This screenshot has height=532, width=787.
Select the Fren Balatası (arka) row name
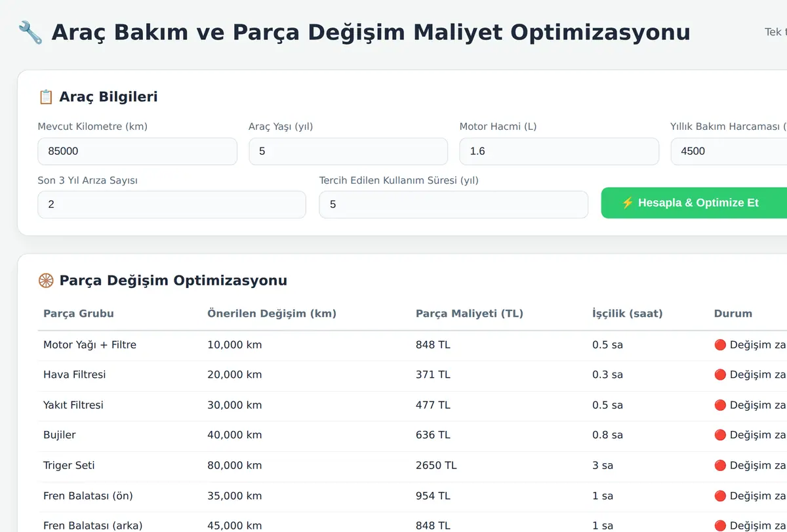(x=92, y=526)
